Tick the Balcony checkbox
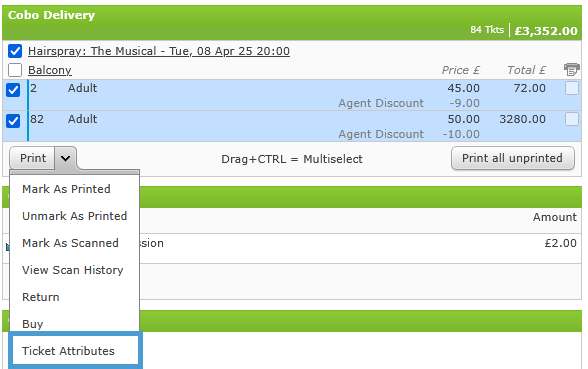This screenshot has height=369, width=588. coord(15,70)
